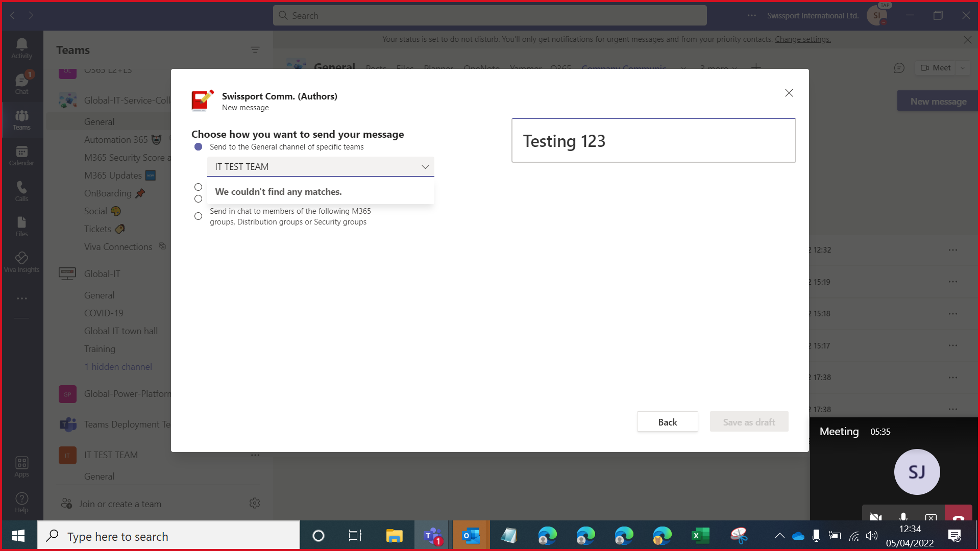Switch to the Posts tab of General channel
The height and width of the screenshot is (551, 980).
coord(376,68)
